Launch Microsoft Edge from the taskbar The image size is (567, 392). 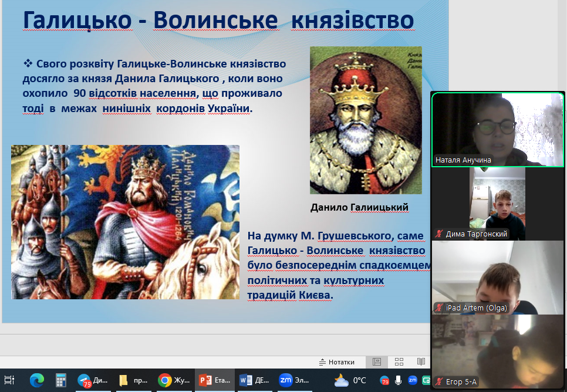[x=37, y=380]
